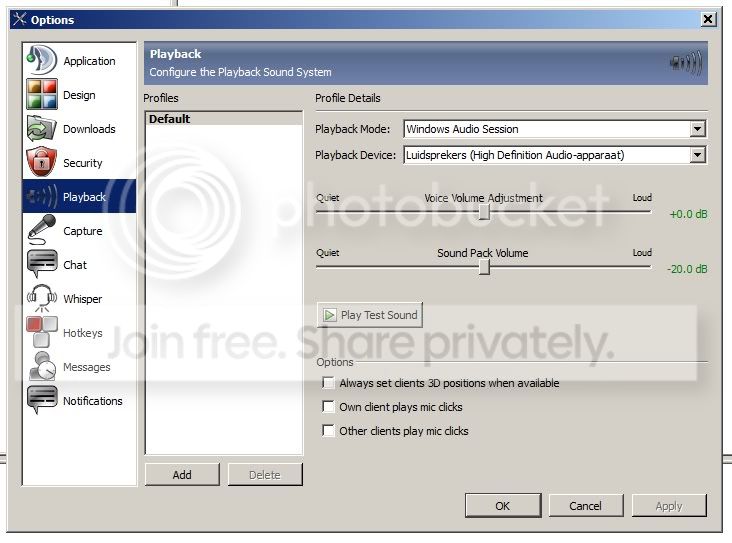Screen dimensions: 732x543
Task: Close the Options dialog
Action: click(708, 19)
